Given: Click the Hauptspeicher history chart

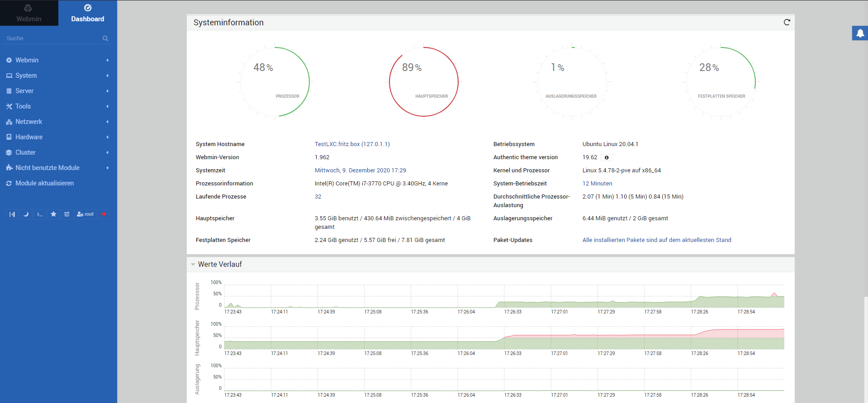Looking at the screenshot, I should pyautogui.click(x=504, y=338).
